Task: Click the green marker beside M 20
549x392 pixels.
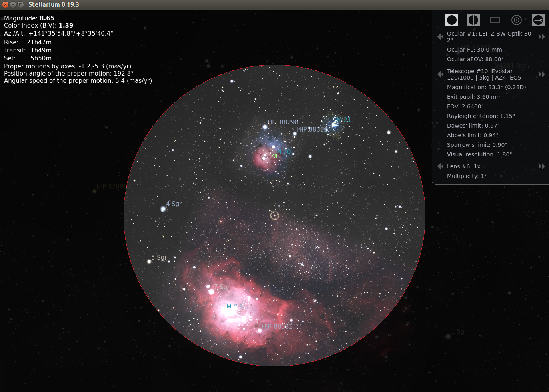Action: click(274, 156)
